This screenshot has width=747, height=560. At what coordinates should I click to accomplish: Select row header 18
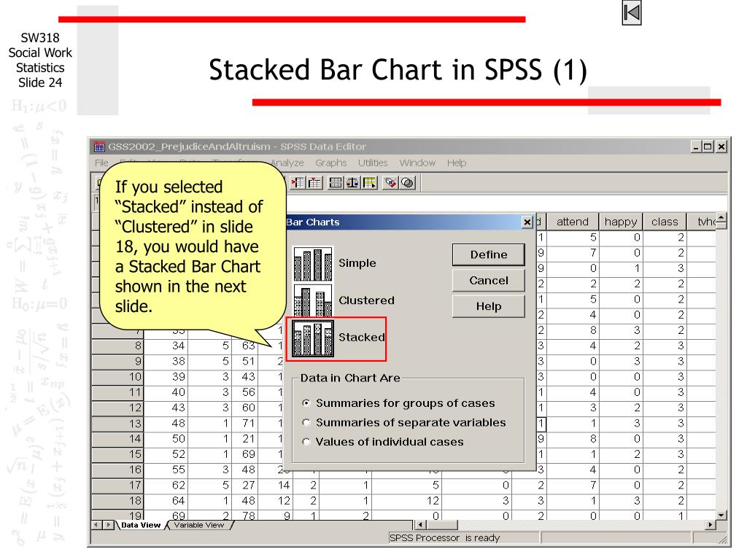[x=117, y=501]
